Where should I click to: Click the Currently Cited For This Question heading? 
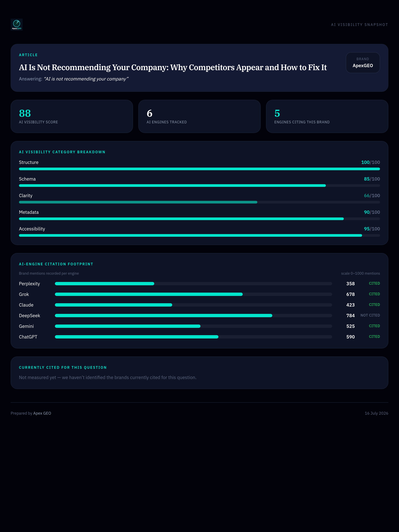(x=63, y=367)
